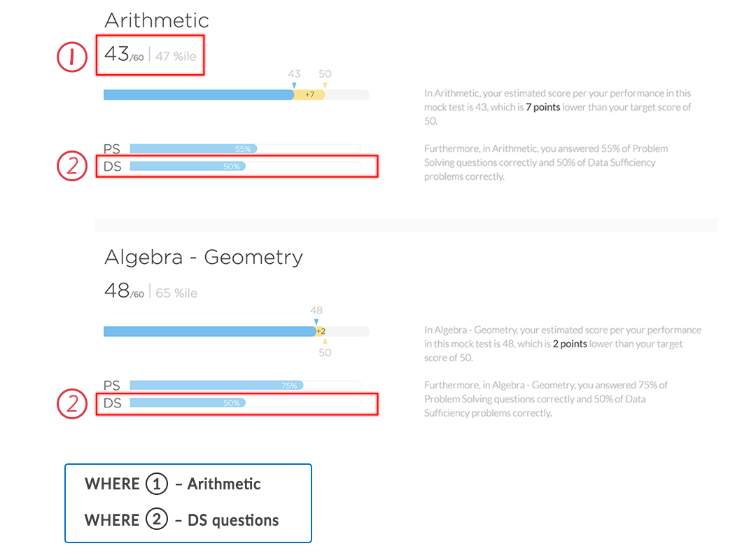This screenshot has width=756, height=560.
Task: Click the yellow target marker below Algebra bar
Action: click(325, 340)
